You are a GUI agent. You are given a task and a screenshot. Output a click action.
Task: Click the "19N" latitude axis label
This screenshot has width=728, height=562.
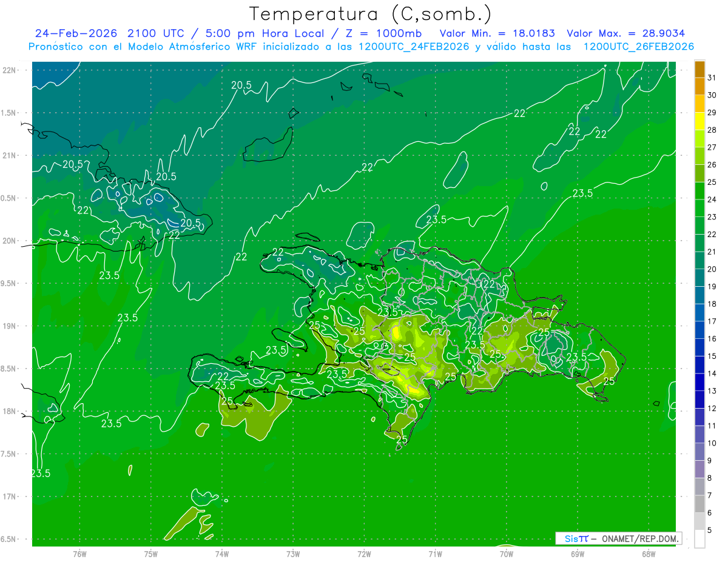coord(9,326)
